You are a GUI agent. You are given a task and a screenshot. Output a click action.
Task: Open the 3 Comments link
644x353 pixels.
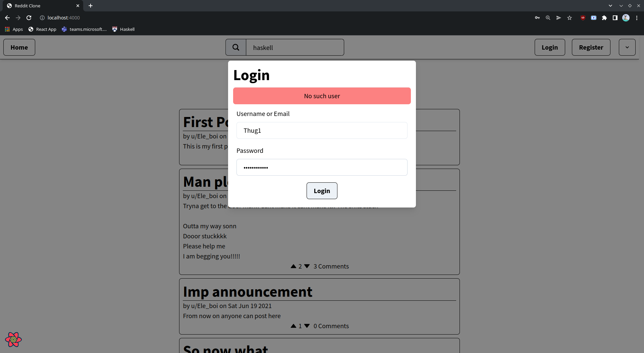(x=331, y=266)
